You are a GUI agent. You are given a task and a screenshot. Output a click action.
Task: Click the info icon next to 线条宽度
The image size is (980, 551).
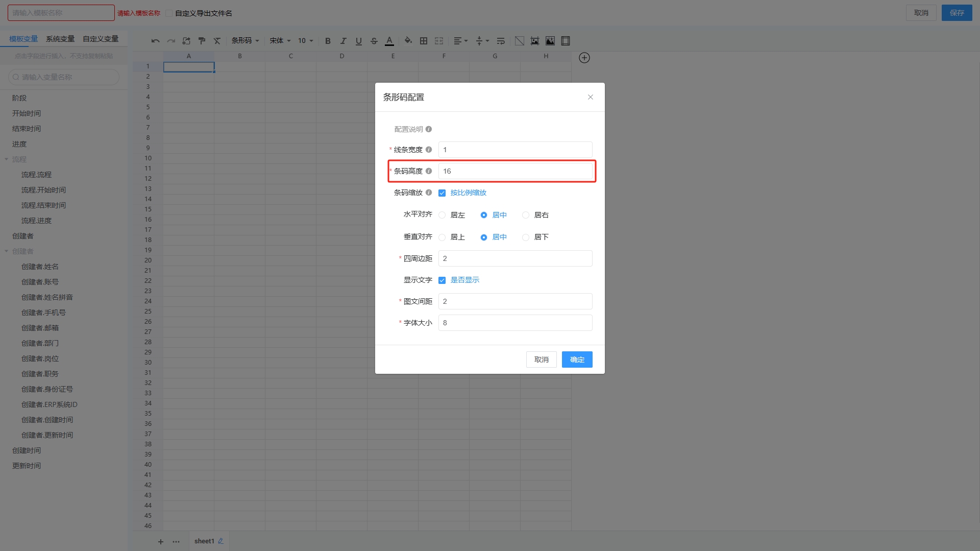pos(429,150)
